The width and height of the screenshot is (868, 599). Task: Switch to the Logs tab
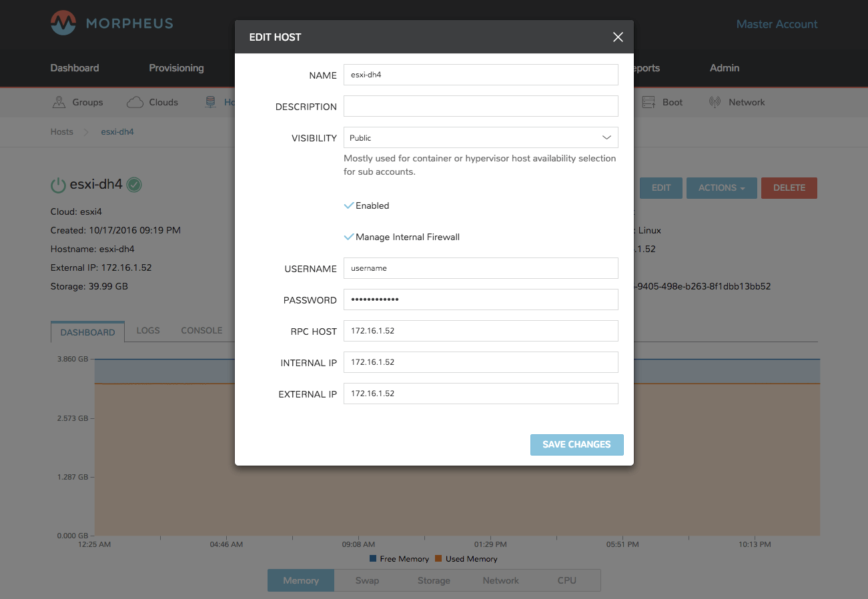click(147, 330)
